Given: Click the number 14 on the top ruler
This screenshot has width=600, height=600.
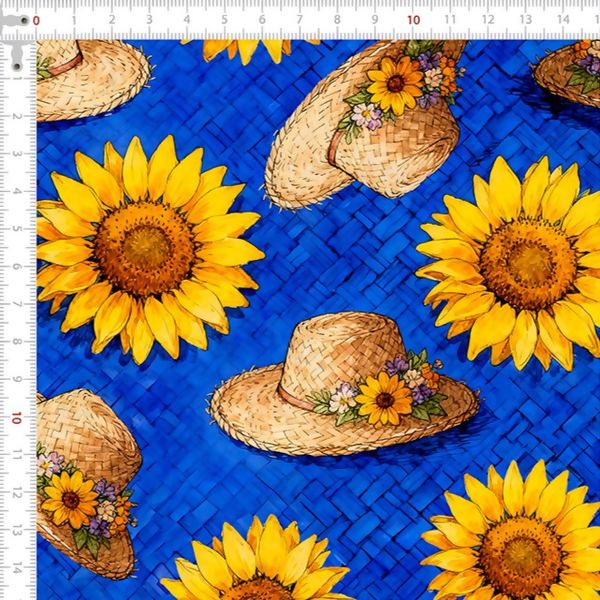Looking at the screenshot, I should (x=563, y=20).
